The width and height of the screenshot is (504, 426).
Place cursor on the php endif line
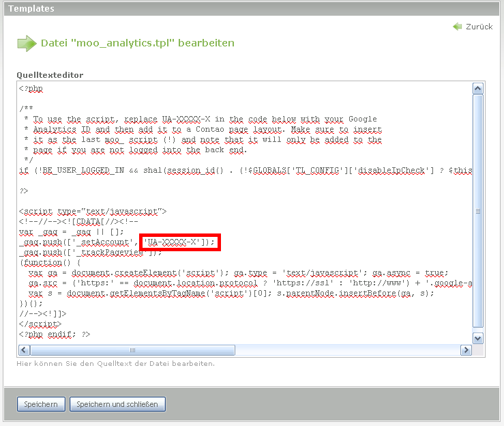(x=55, y=335)
